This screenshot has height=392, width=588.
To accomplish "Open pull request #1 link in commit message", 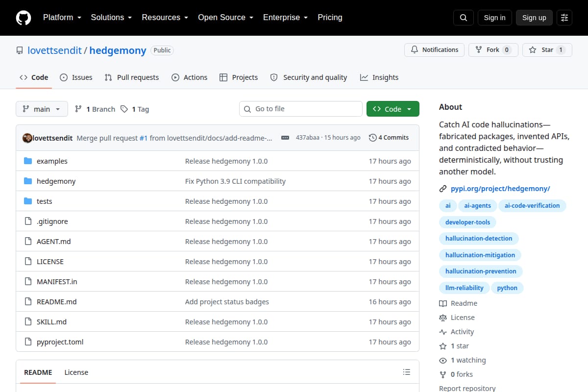I will [x=144, y=138].
